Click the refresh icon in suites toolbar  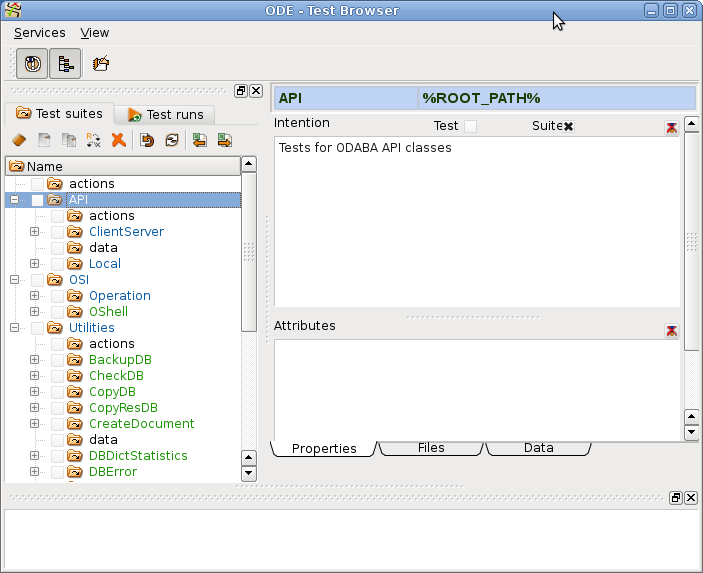coord(171,141)
